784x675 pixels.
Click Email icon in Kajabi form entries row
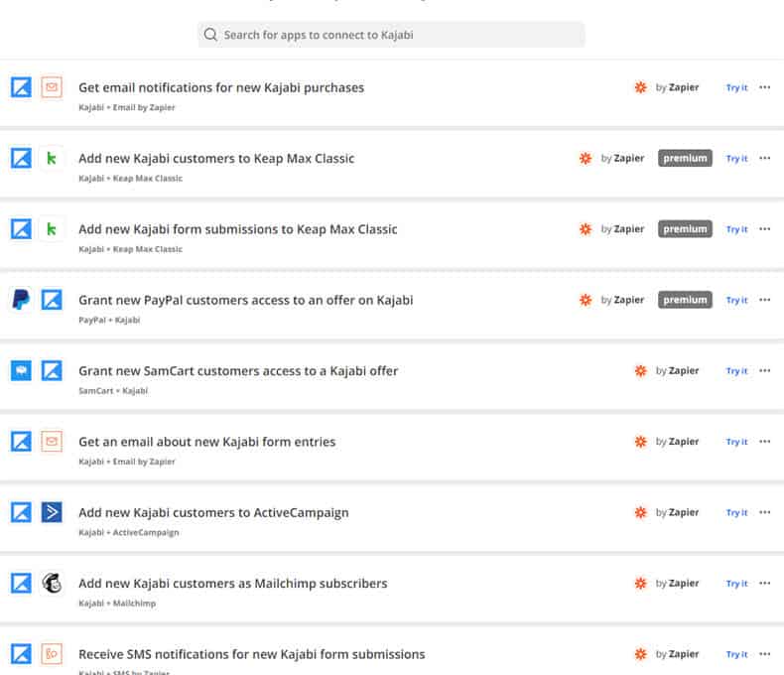click(52, 442)
